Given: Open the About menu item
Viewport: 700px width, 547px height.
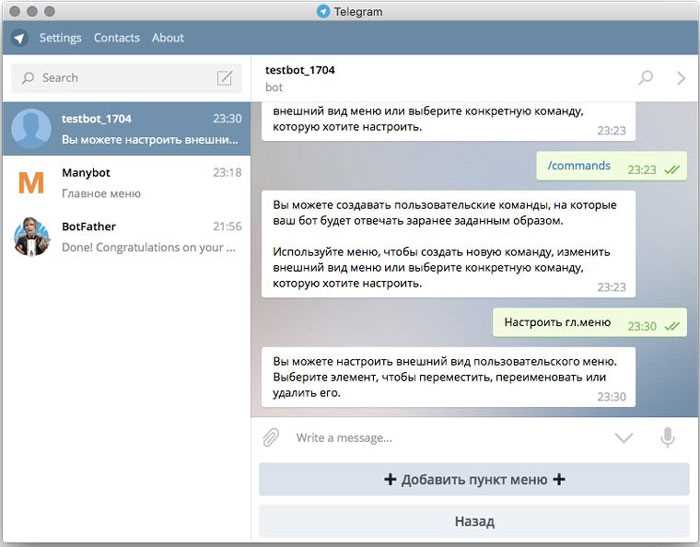Looking at the screenshot, I should [168, 38].
